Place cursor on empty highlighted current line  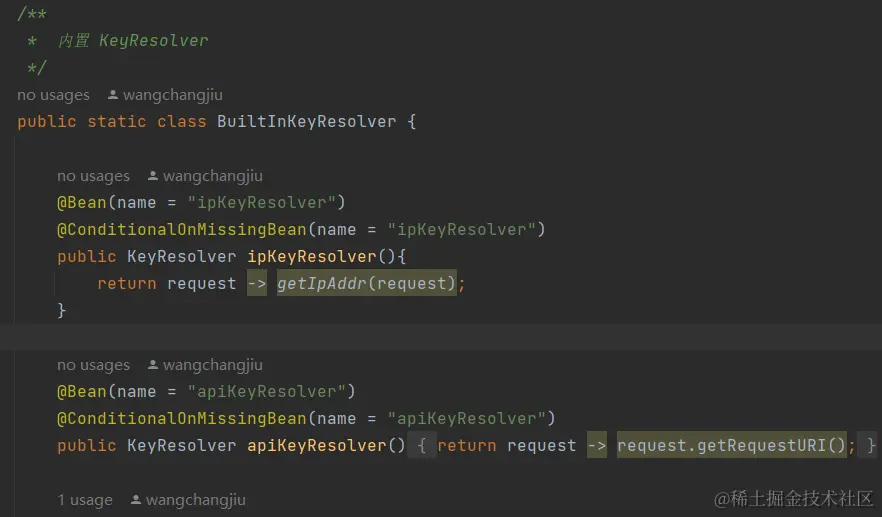441,337
